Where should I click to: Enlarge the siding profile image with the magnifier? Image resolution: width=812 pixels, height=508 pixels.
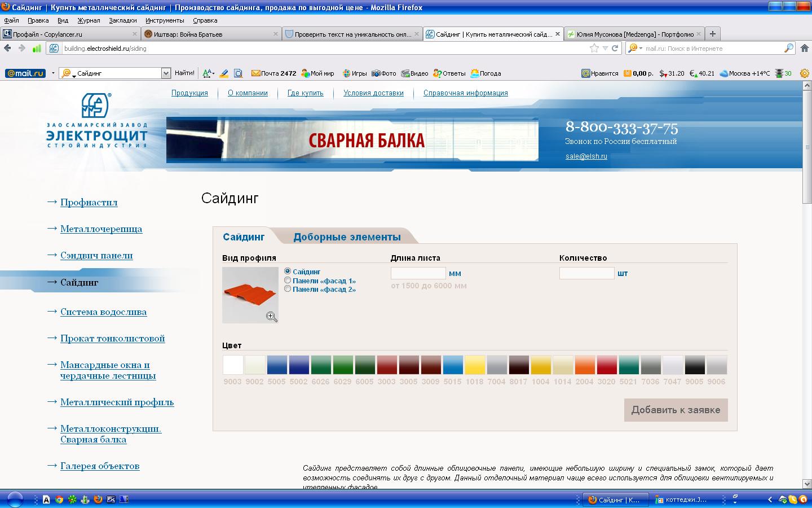tap(272, 317)
